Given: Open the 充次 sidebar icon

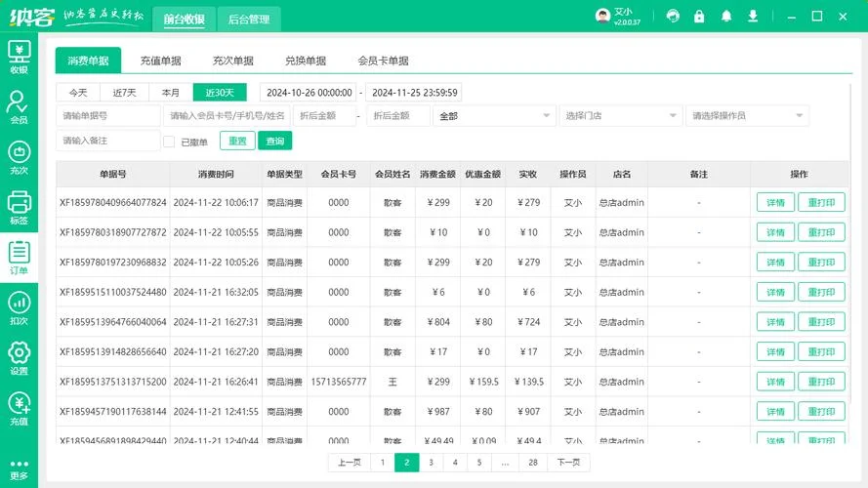Looking at the screenshot, I should 19,158.
